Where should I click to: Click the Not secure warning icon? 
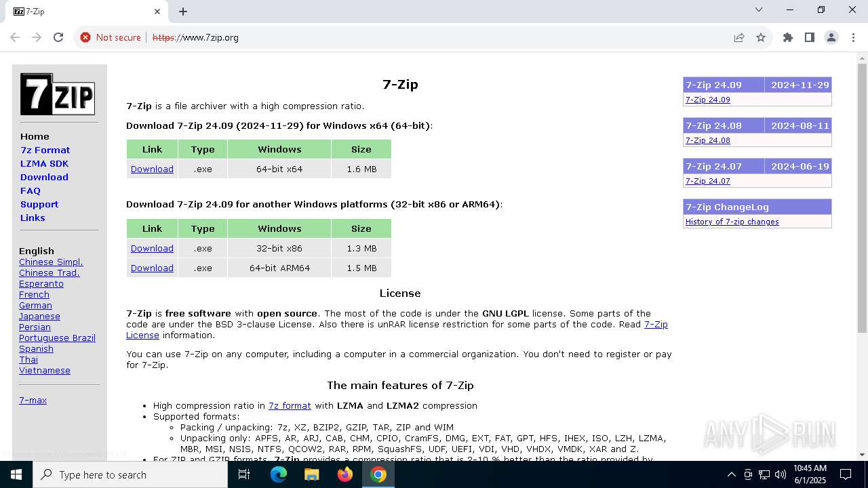point(85,37)
